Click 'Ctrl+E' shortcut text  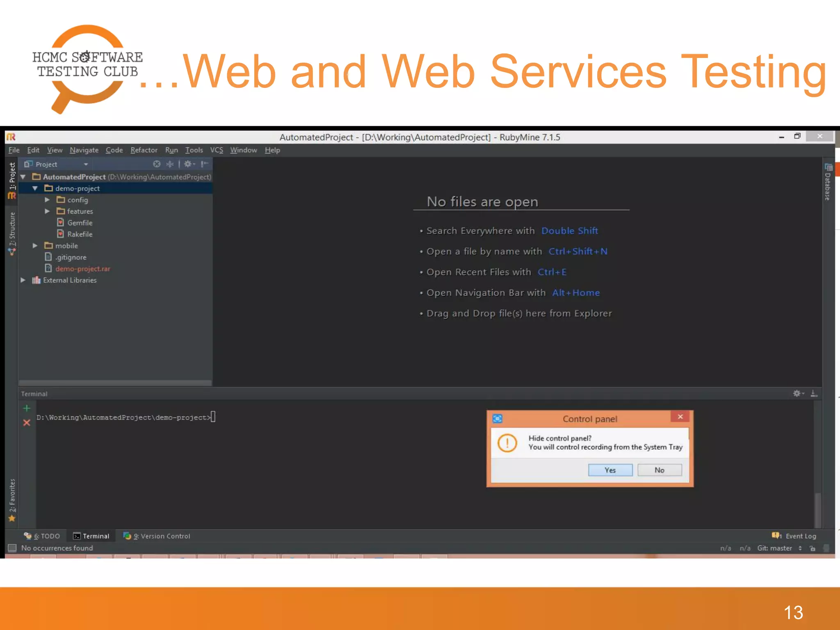tap(552, 272)
